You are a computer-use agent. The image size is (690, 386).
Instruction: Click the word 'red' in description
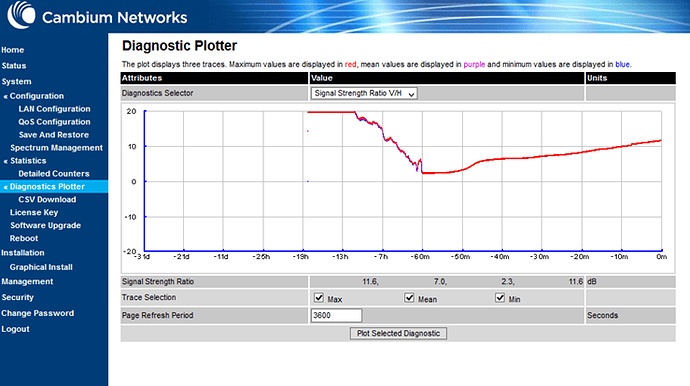350,64
